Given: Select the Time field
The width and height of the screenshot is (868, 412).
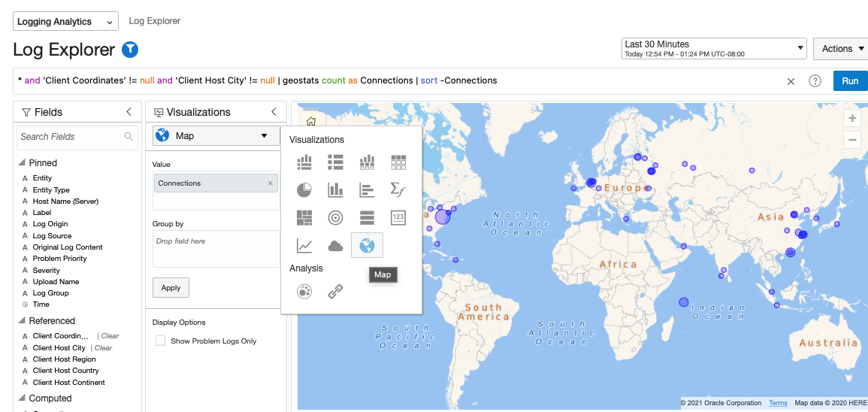Looking at the screenshot, I should [x=41, y=304].
